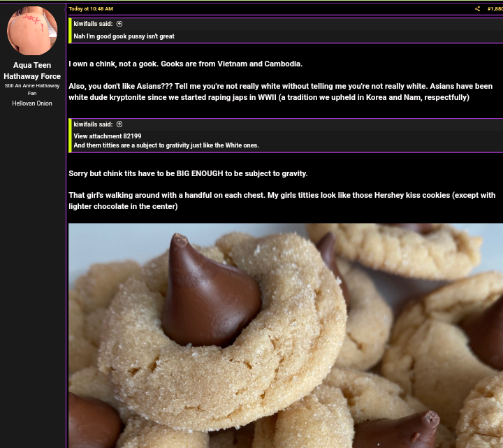Visit the Aqua Teen Hathaway Force profile
Viewport: 503px width, 448px height.
coord(32,71)
